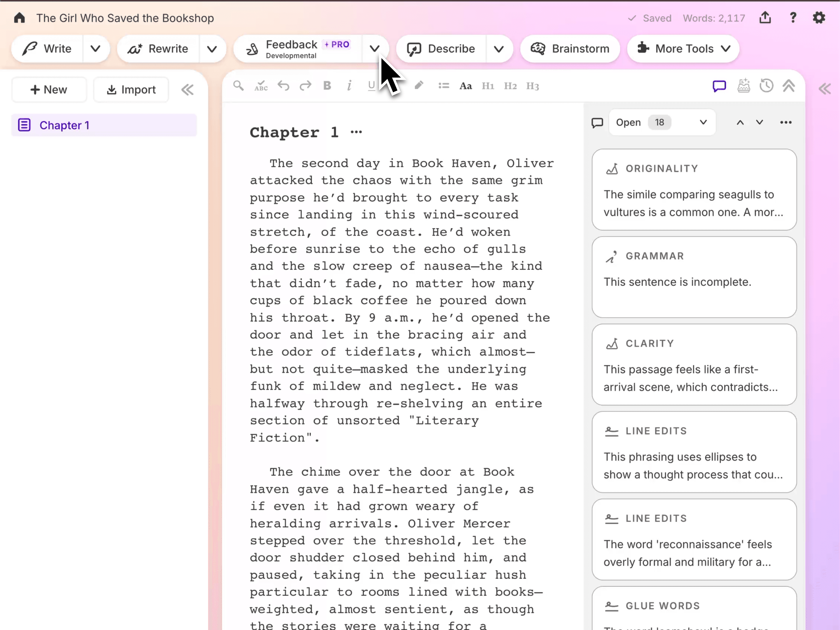Screen dimensions: 840x630
Task: Toggle italic formatting
Action: click(x=349, y=86)
